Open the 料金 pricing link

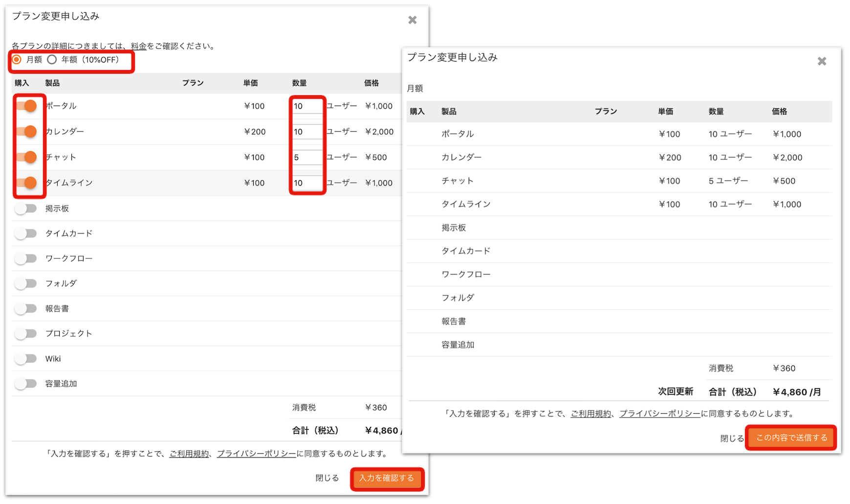tap(139, 46)
